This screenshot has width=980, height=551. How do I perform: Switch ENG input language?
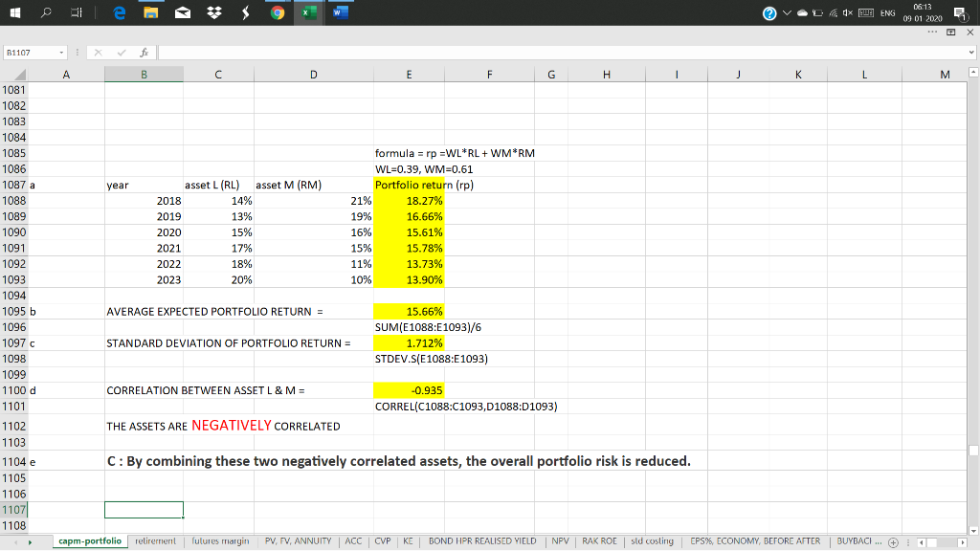[x=887, y=13]
